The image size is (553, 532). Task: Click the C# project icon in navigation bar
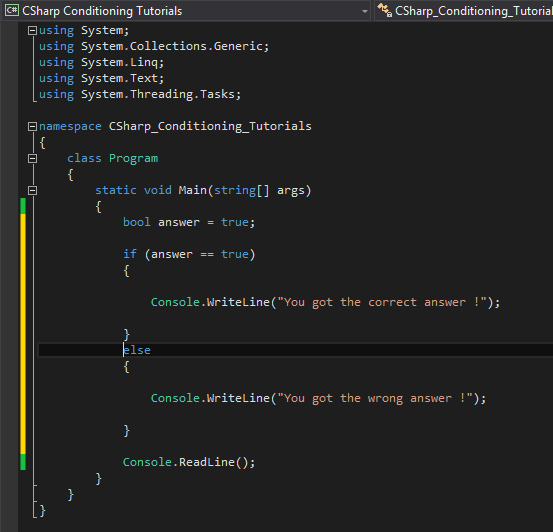12,11
